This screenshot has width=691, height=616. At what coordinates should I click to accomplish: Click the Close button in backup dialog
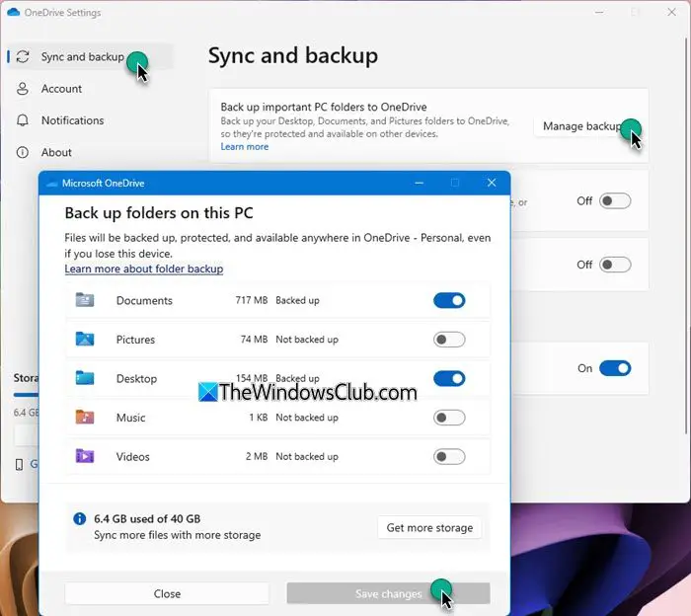click(x=167, y=593)
